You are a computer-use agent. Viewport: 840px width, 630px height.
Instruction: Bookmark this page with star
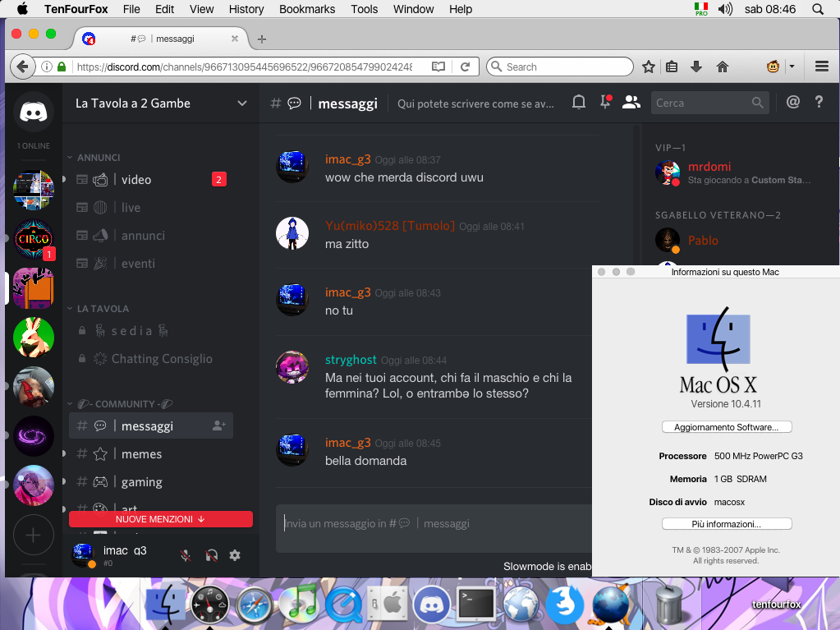click(648, 67)
